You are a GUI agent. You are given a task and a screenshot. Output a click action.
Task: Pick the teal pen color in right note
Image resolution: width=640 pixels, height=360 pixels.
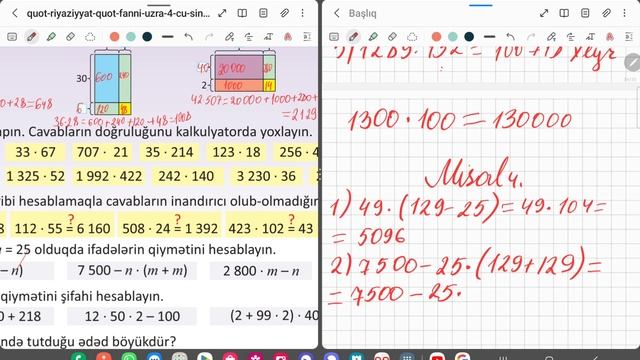(x=453, y=37)
